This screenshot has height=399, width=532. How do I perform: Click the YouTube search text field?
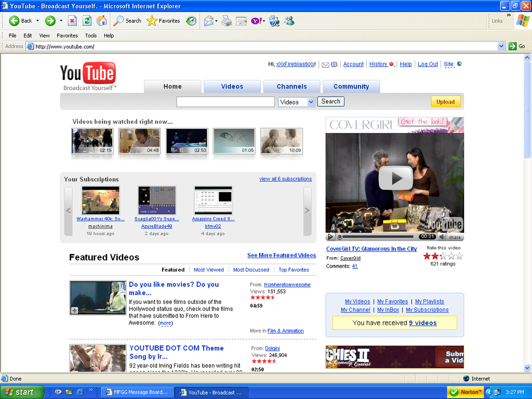(x=225, y=102)
